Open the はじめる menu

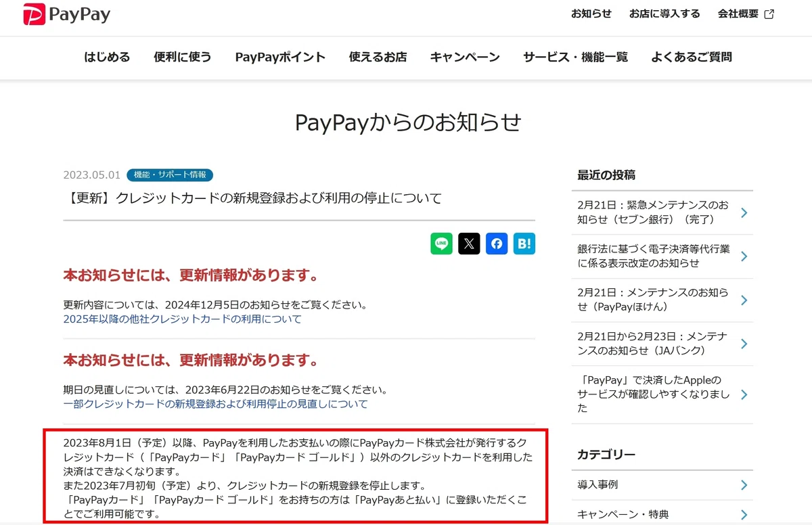click(107, 58)
